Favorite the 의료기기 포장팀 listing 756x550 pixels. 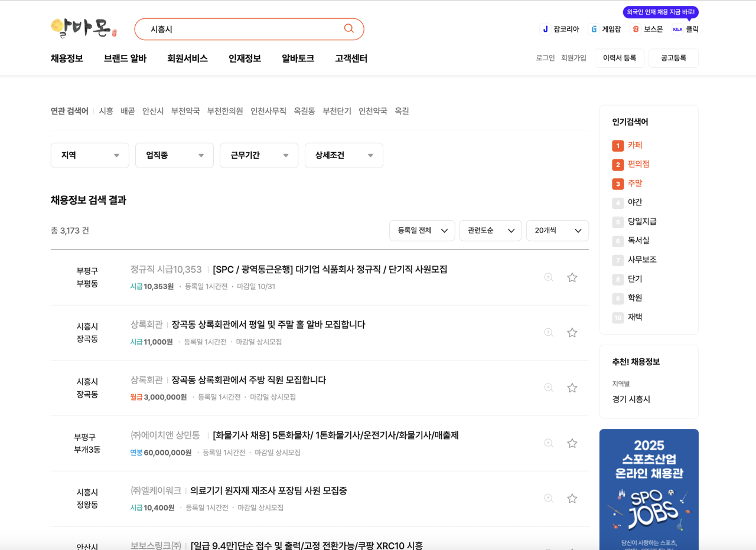tap(572, 498)
